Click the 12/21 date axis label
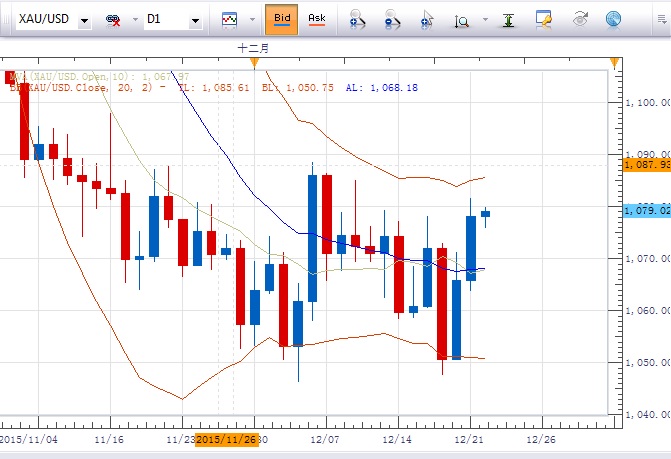The image size is (671, 459). click(469, 439)
